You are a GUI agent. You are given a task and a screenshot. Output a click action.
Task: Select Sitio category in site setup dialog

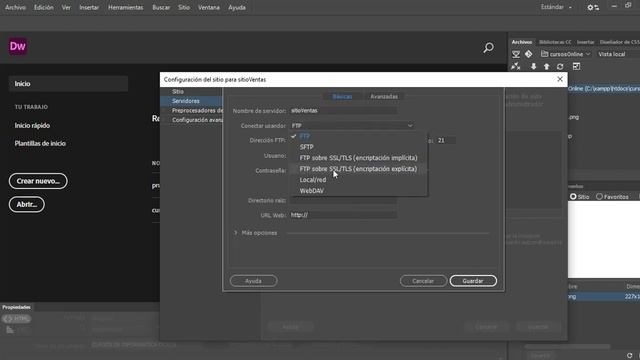coord(178,92)
